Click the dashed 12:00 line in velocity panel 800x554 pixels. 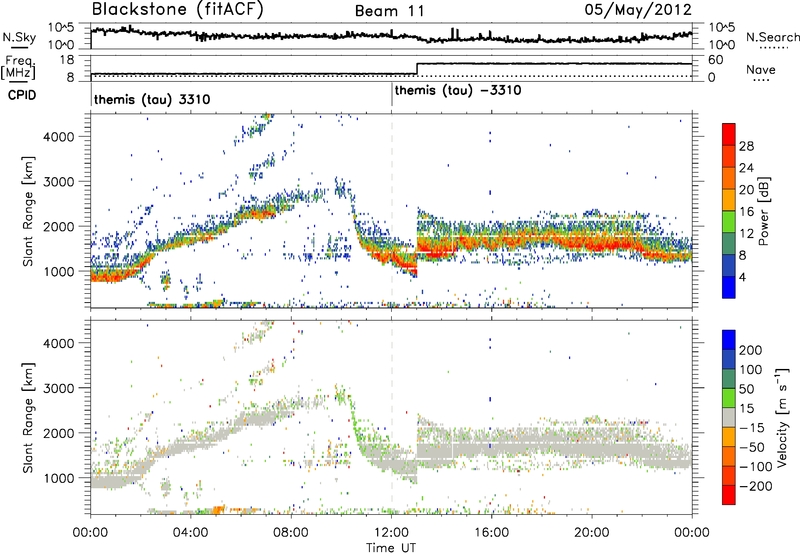(x=392, y=417)
